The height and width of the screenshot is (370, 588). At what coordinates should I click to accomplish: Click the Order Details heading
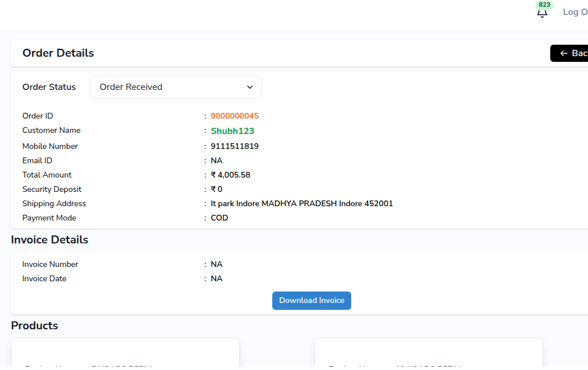point(58,53)
